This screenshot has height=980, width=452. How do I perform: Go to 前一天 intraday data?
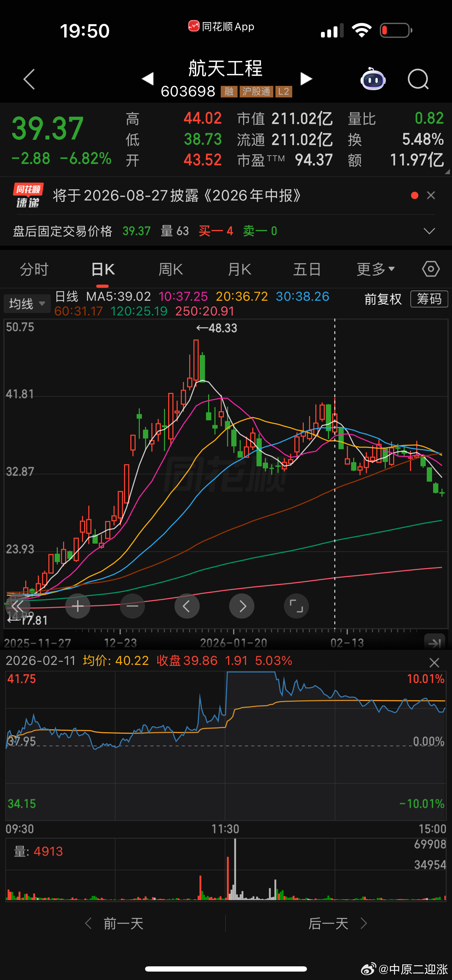coord(114,923)
